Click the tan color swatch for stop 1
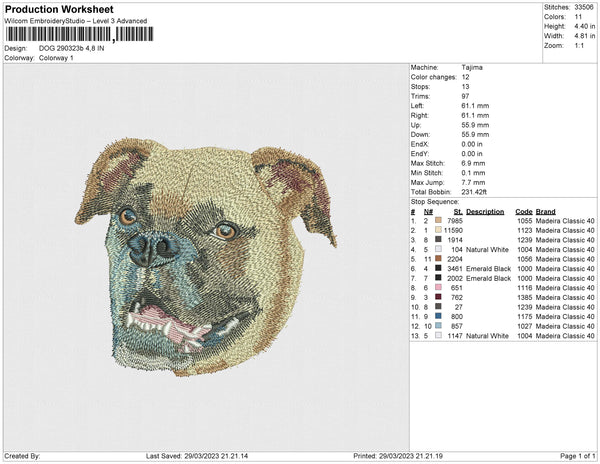Viewport: 600px width, 464px height. click(x=438, y=220)
